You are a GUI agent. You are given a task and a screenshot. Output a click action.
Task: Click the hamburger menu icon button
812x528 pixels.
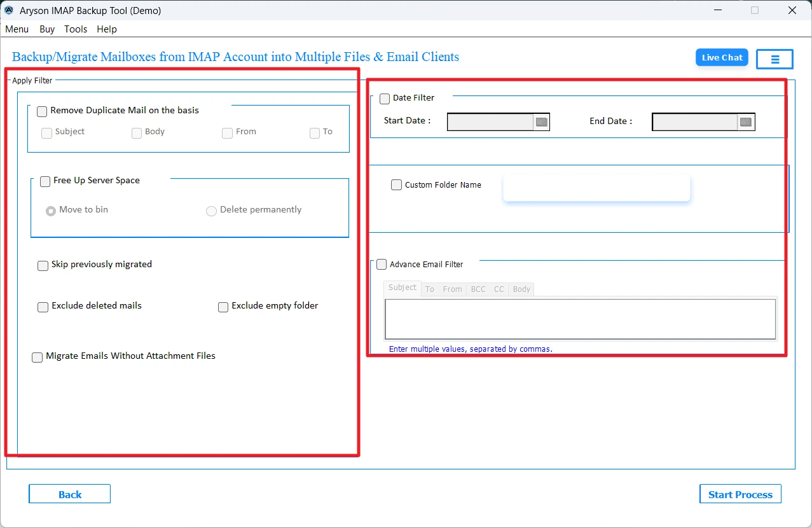(x=774, y=59)
